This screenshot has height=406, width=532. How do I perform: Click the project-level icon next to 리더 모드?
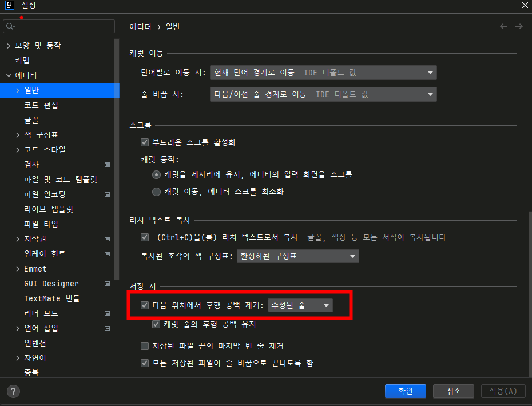(x=107, y=313)
